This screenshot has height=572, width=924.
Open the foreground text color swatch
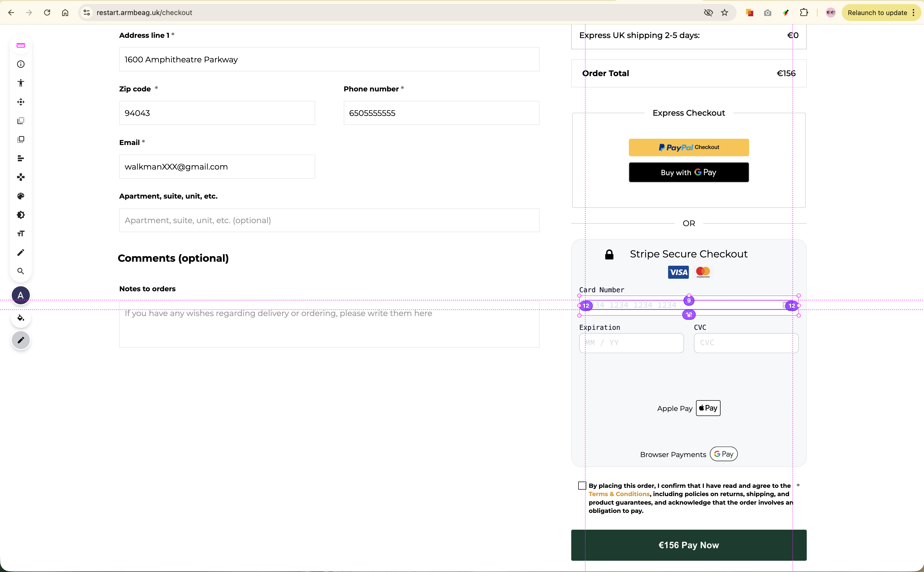click(21, 296)
